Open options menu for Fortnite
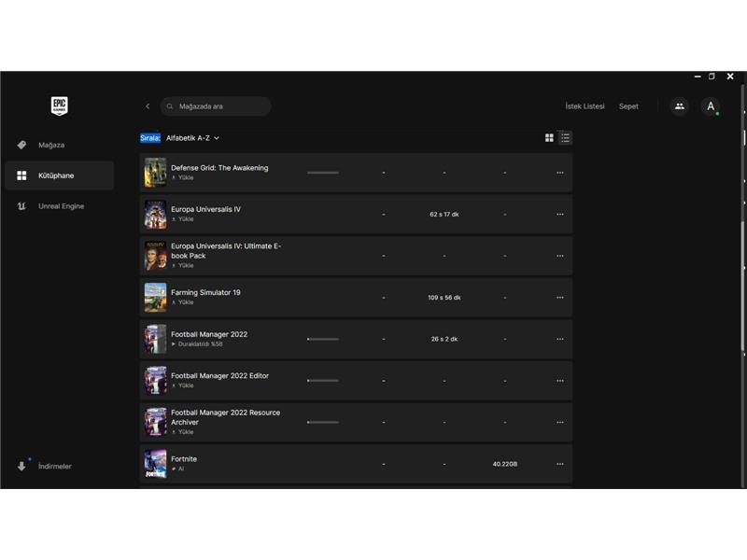The width and height of the screenshot is (747, 560). (x=559, y=464)
